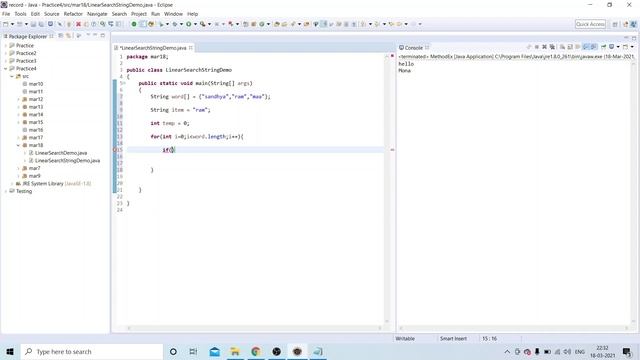Viewport: 640px width, 360px height.
Task: Click Remove All Terminated Launches in Console
Action: pos(552,47)
